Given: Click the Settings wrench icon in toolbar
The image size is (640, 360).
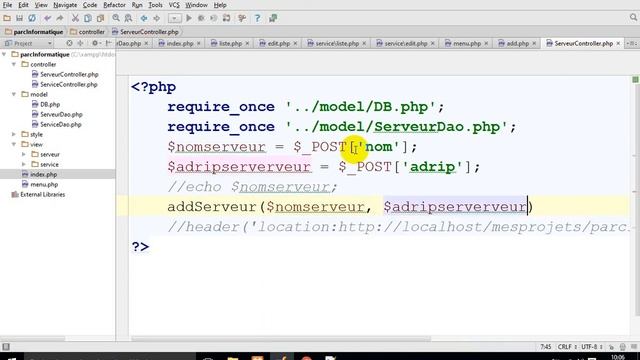Looking at the screenshot, I should [x=242, y=18].
